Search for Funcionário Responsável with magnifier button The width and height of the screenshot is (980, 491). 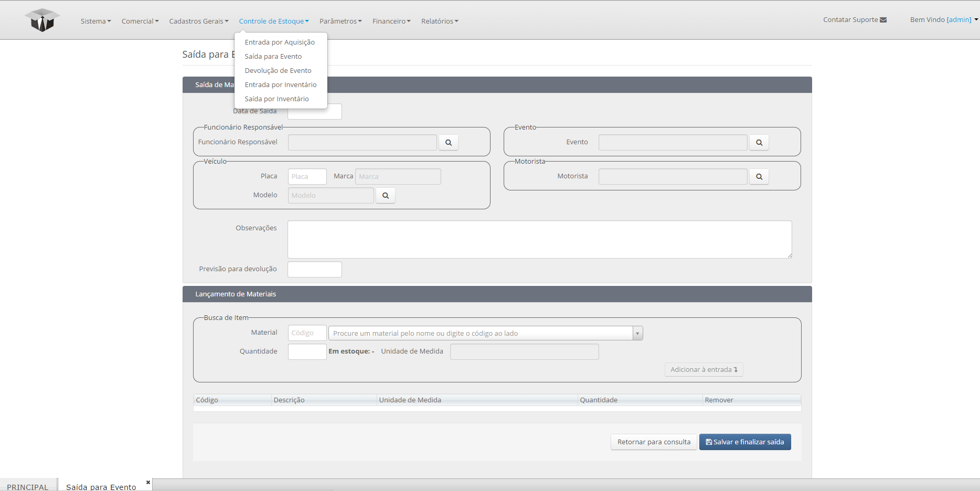(449, 143)
